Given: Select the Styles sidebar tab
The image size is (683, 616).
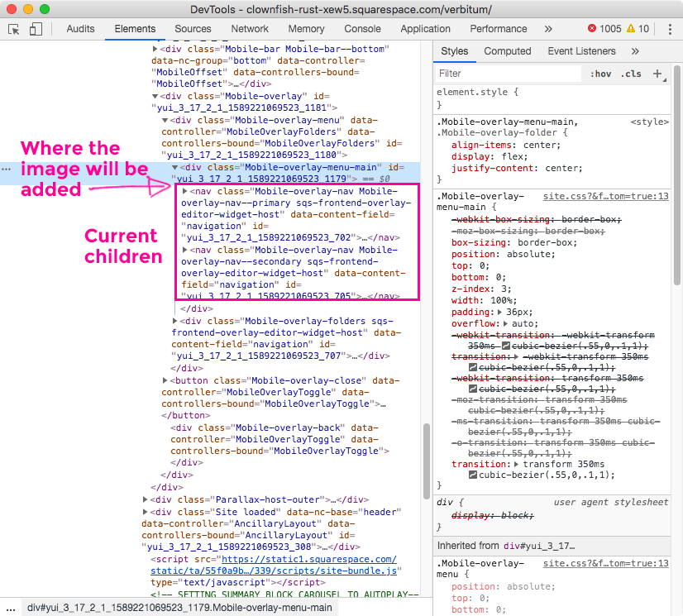Looking at the screenshot, I should [x=454, y=51].
